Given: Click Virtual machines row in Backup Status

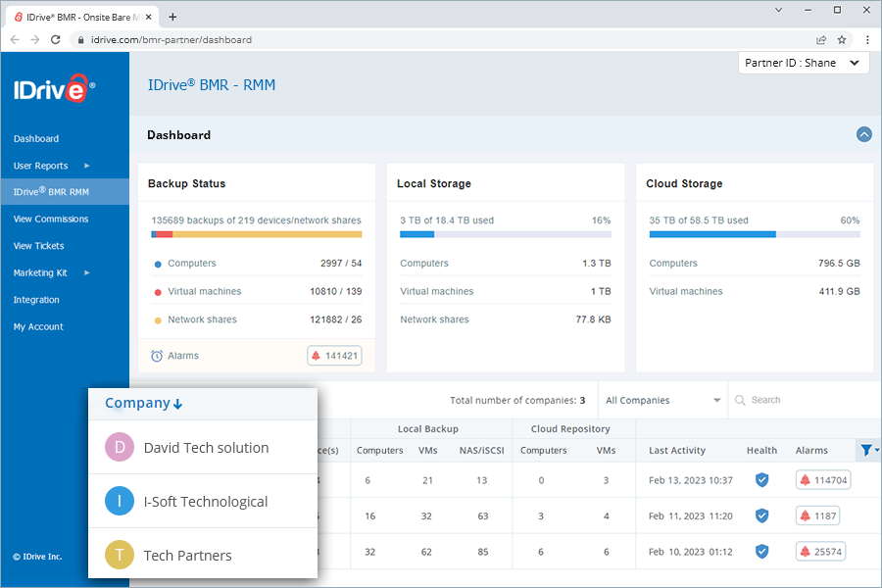Looking at the screenshot, I should [257, 291].
